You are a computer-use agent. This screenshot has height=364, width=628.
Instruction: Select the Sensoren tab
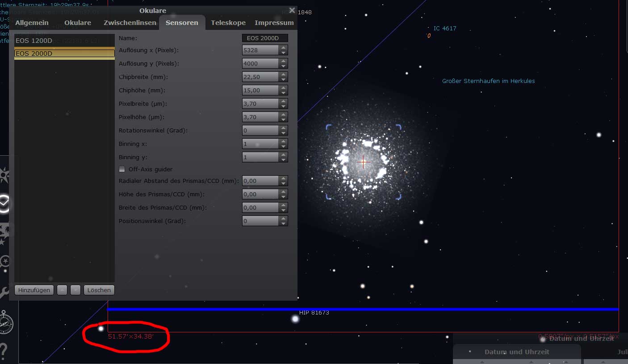[182, 23]
